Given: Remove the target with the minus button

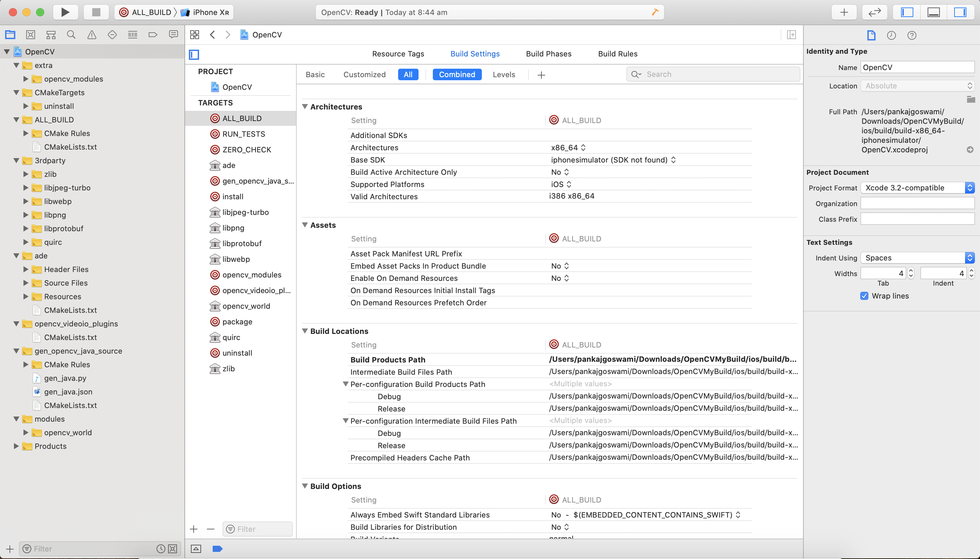Looking at the screenshot, I should point(211,529).
